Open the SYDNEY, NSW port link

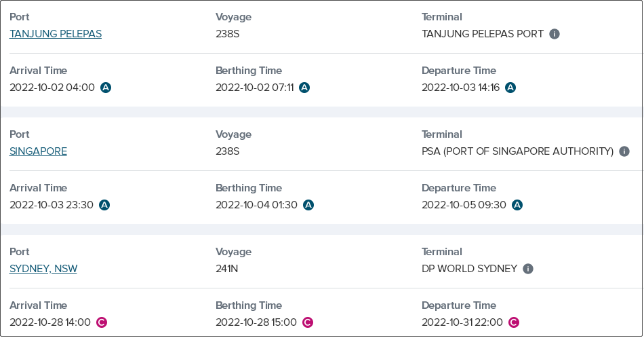tap(43, 269)
